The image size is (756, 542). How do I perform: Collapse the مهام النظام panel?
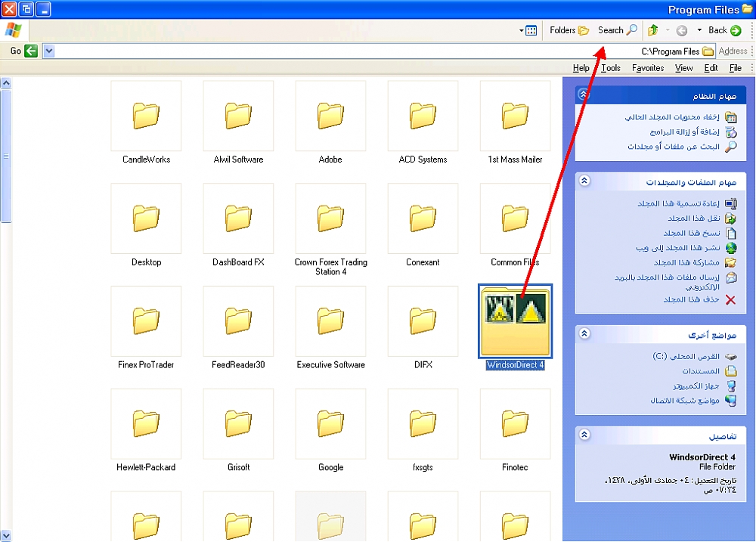(583, 94)
